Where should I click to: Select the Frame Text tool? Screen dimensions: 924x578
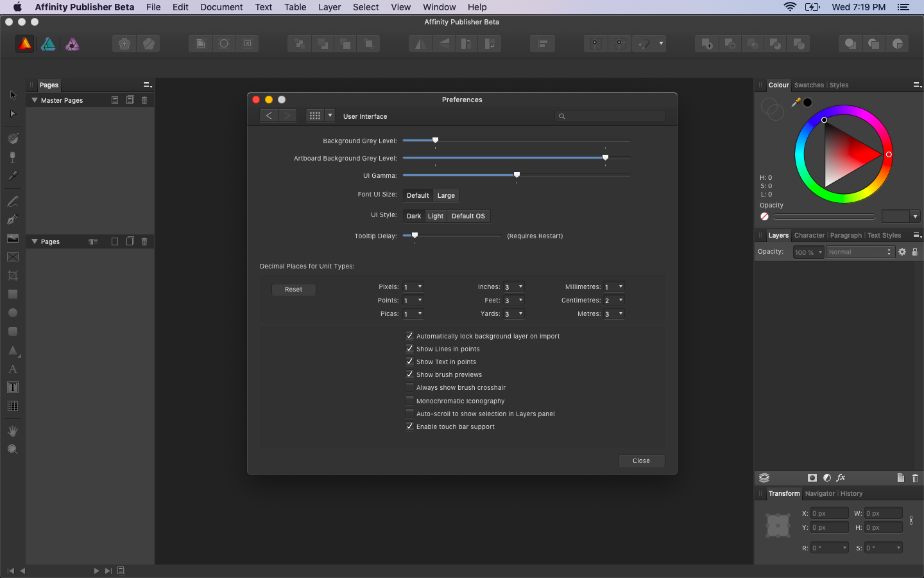tap(13, 387)
